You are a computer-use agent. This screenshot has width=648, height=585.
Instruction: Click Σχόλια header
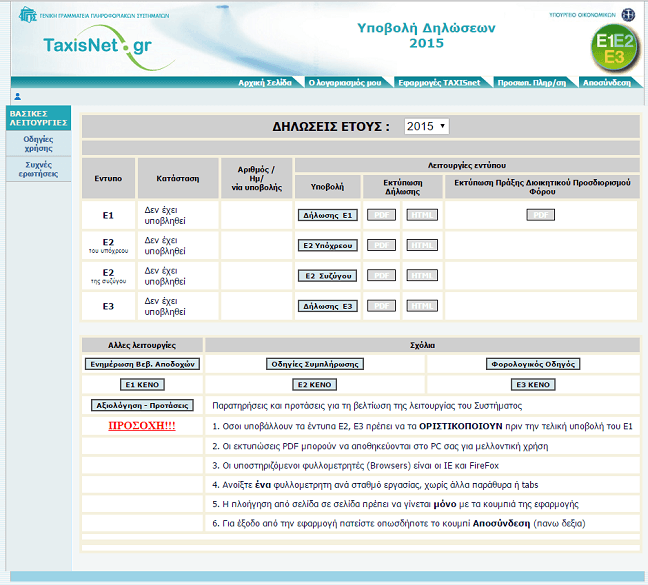pyautogui.click(x=422, y=345)
